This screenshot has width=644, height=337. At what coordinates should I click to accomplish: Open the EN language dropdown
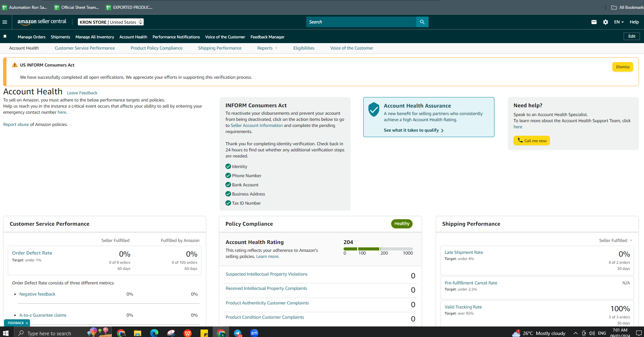[x=619, y=22]
